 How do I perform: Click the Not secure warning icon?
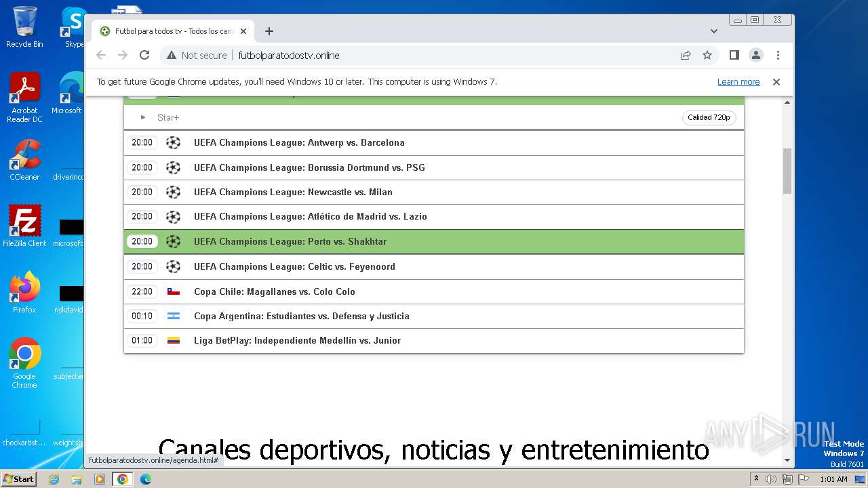[172, 56]
